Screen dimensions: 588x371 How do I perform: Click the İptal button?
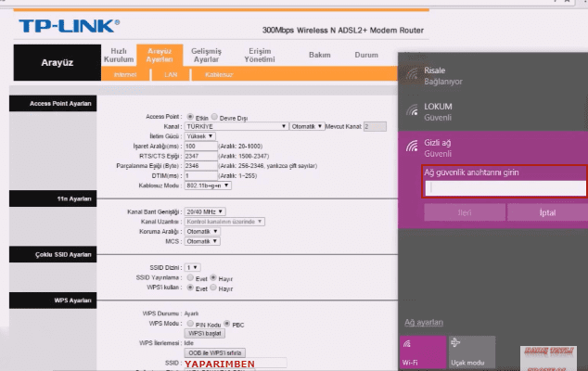point(547,212)
